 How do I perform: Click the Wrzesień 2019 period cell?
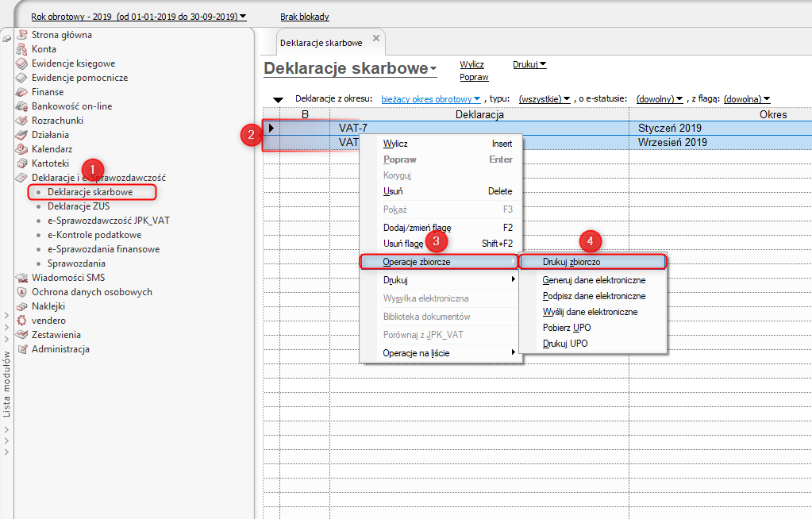click(721, 142)
